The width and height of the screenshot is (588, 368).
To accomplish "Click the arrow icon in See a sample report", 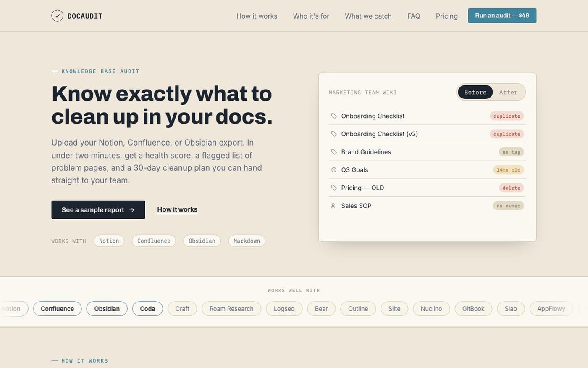I will click(131, 210).
